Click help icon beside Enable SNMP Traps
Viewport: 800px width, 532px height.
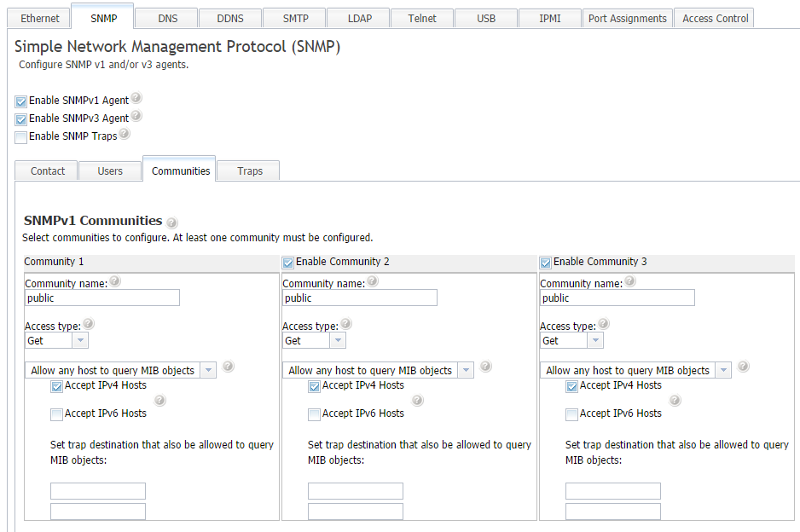click(125, 135)
